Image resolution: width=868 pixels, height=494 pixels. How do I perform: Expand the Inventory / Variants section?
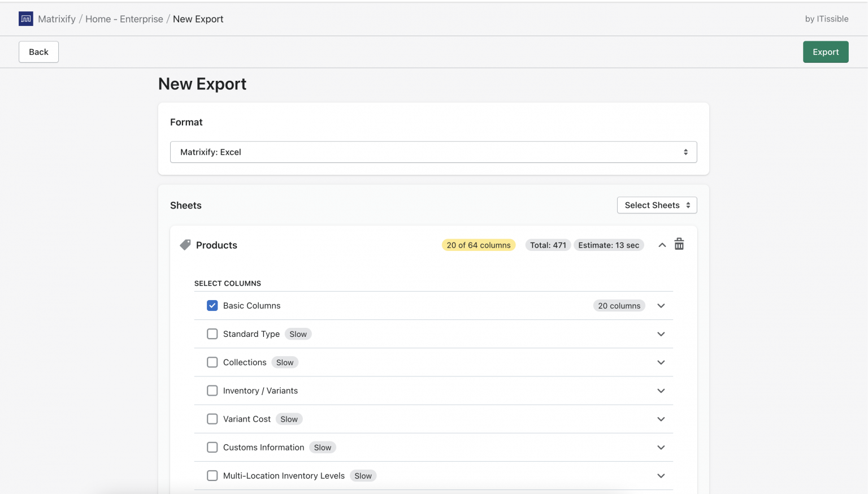tap(661, 391)
